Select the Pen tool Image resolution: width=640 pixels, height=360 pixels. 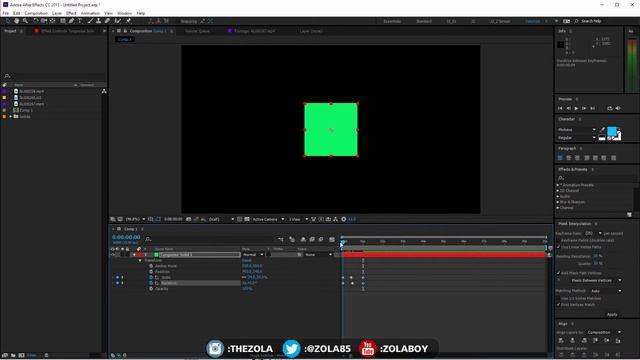[x=71, y=21]
